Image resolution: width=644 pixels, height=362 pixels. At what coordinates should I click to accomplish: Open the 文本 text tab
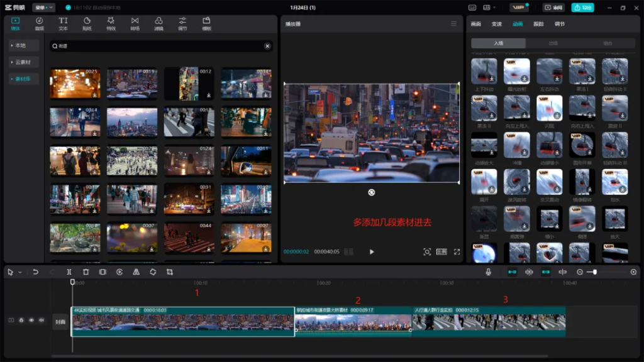click(63, 24)
